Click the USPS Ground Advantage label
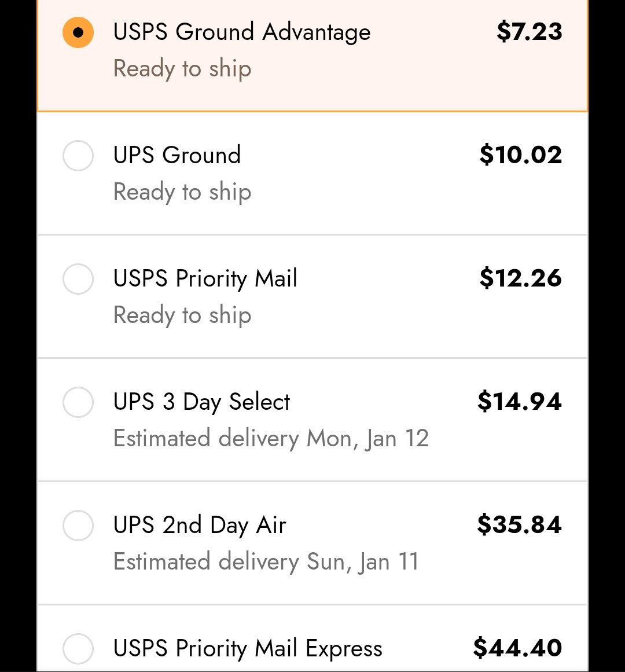This screenshot has width=625, height=672. click(242, 32)
